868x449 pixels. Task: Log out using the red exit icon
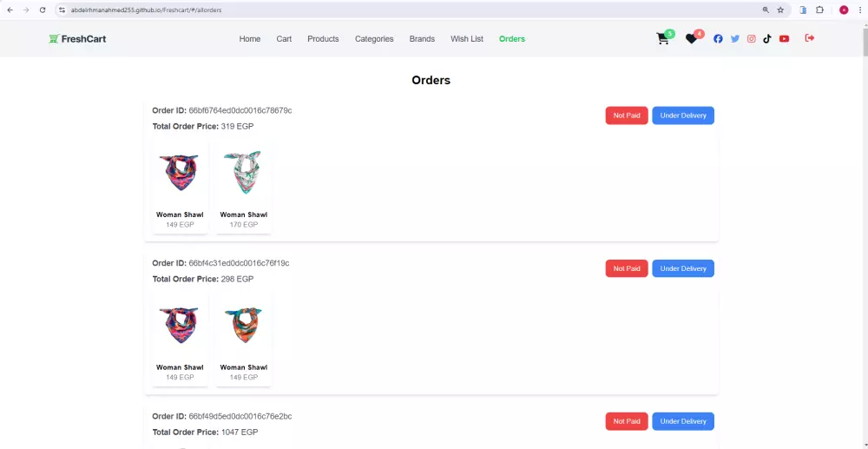coord(809,37)
